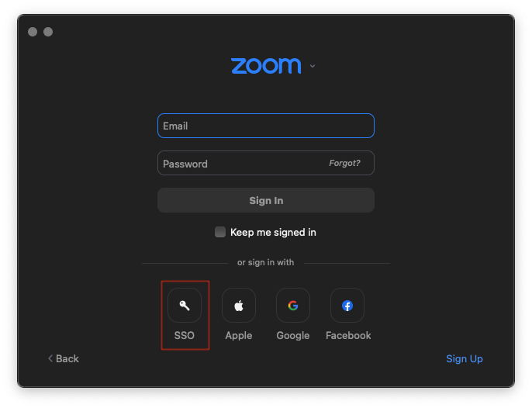Select the Facebook sign-in icon

[347, 306]
